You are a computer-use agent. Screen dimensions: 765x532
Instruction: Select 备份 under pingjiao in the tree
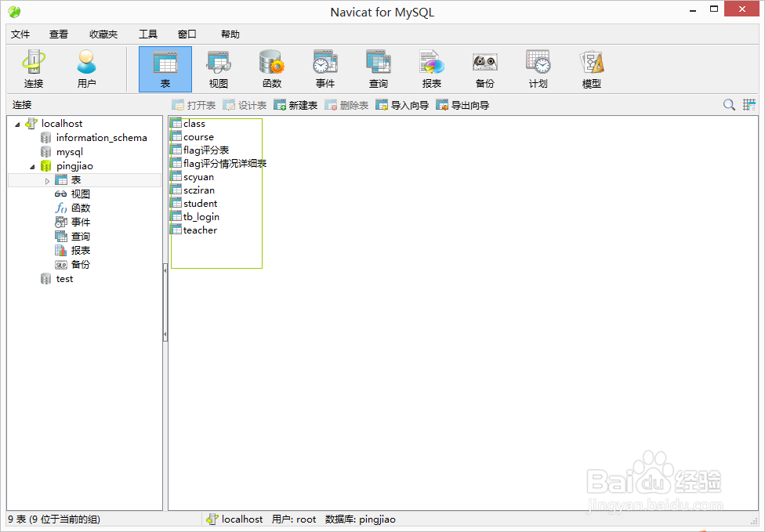point(81,265)
